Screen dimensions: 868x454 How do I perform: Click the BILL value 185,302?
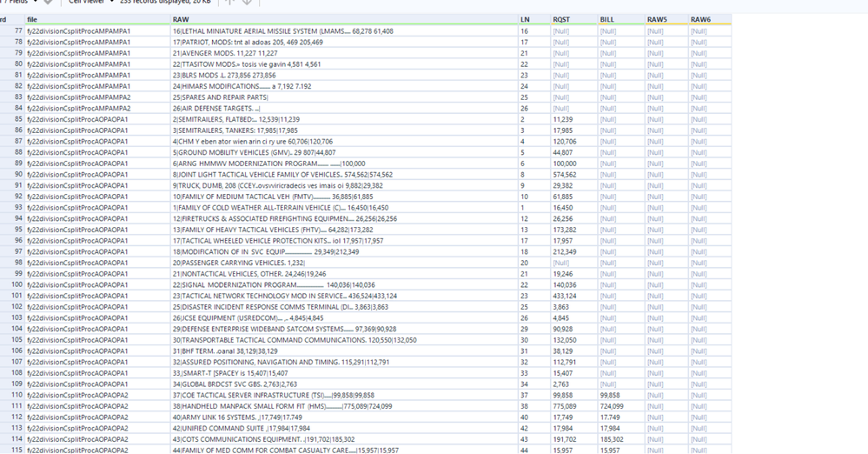[x=620, y=439]
